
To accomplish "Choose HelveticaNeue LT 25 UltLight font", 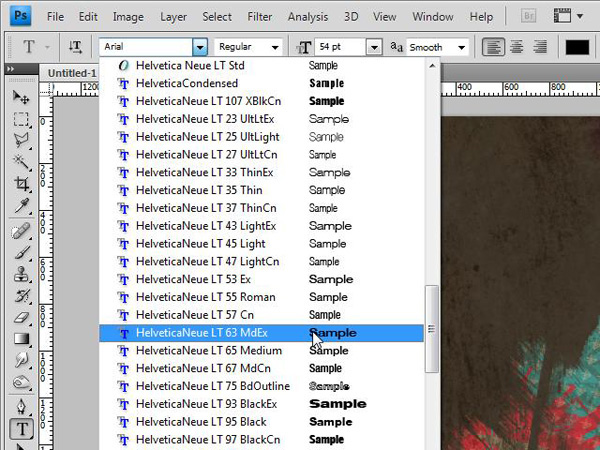I will point(261,137).
